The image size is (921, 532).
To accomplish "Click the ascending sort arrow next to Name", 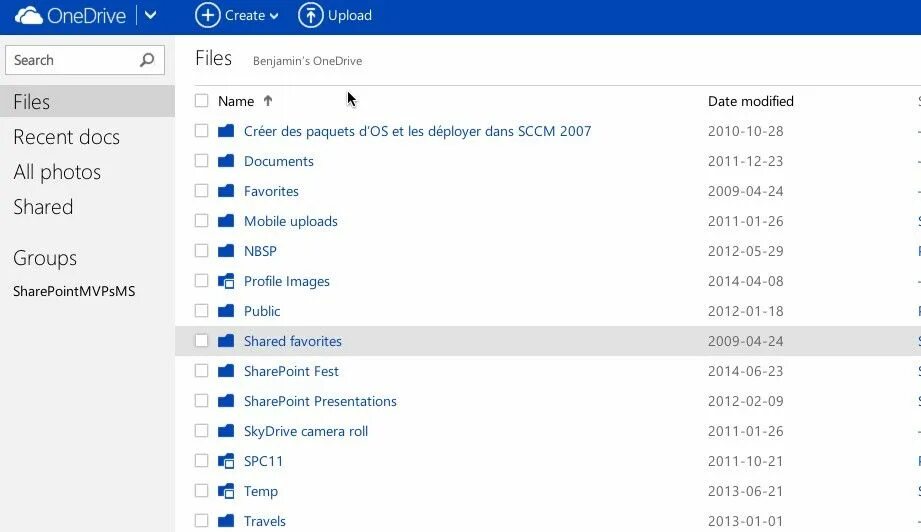I will pyautogui.click(x=268, y=100).
